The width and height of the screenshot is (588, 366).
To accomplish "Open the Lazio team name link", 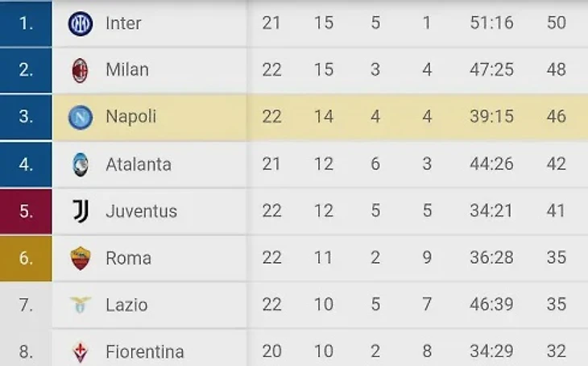I will pyautogui.click(x=126, y=305).
